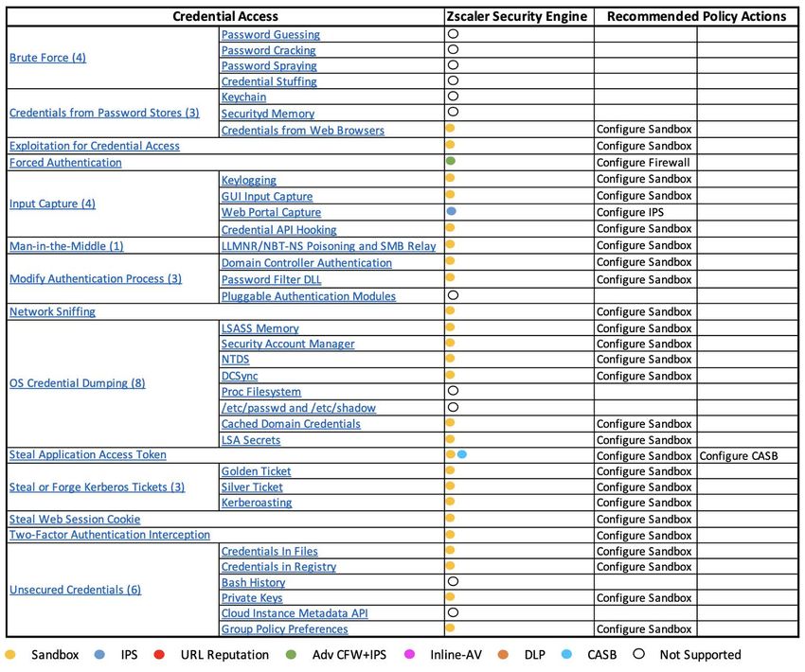This screenshot has height=672, width=805.
Task: Select the Silver Ticket link
Action: click(252, 487)
